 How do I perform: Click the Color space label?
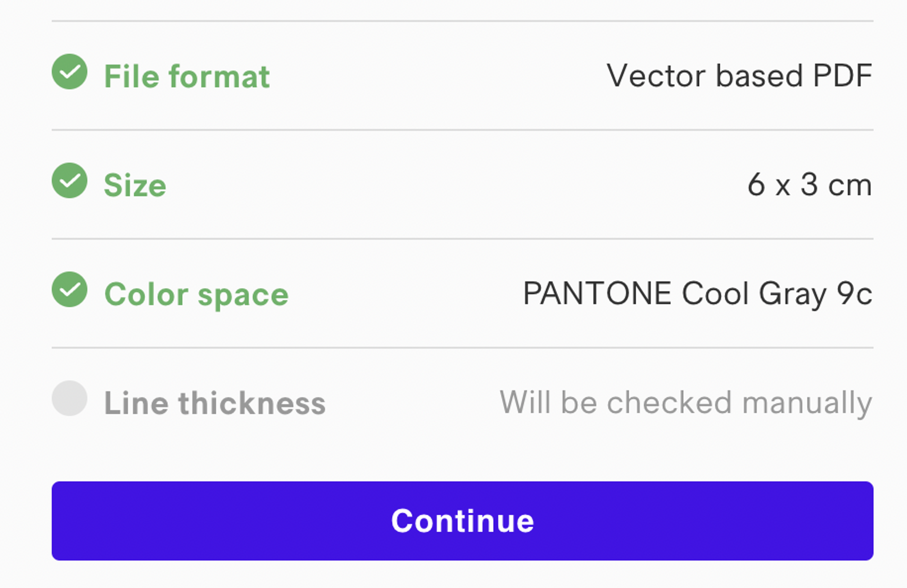(x=196, y=294)
